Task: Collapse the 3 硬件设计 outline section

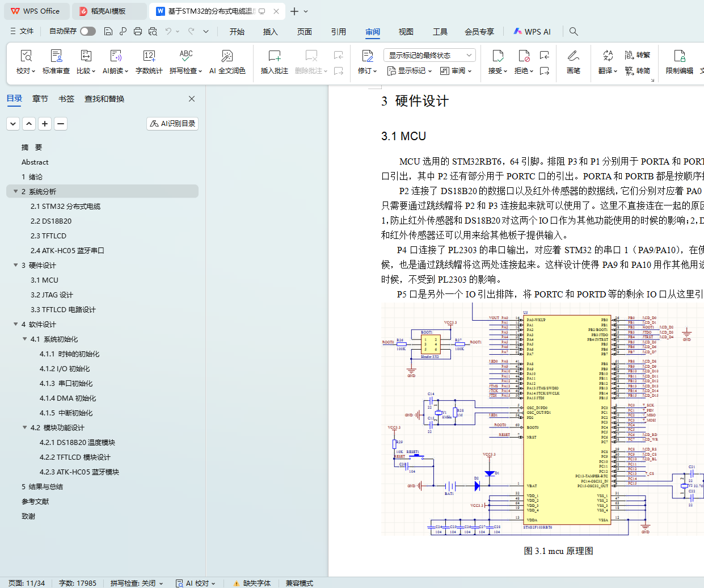Action: pos(16,266)
